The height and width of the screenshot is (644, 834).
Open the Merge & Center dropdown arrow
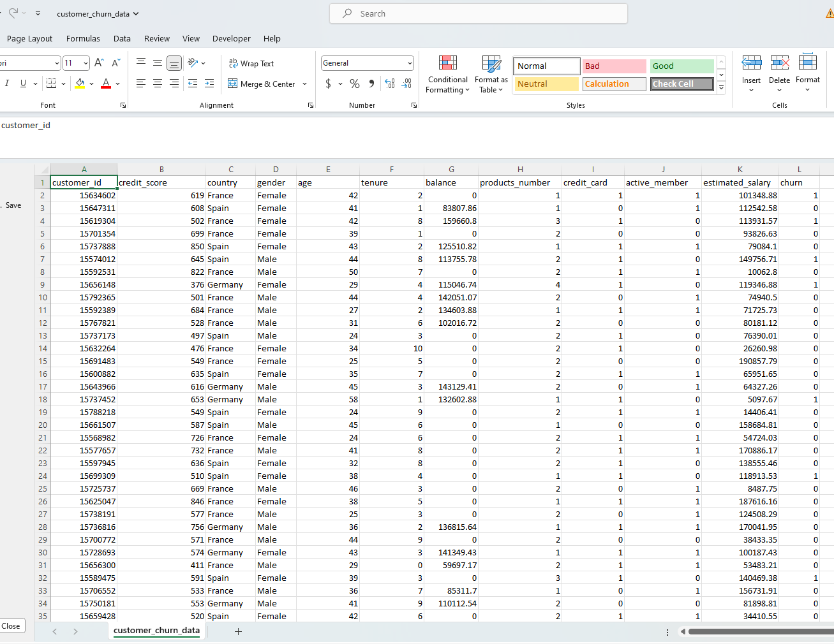click(304, 84)
